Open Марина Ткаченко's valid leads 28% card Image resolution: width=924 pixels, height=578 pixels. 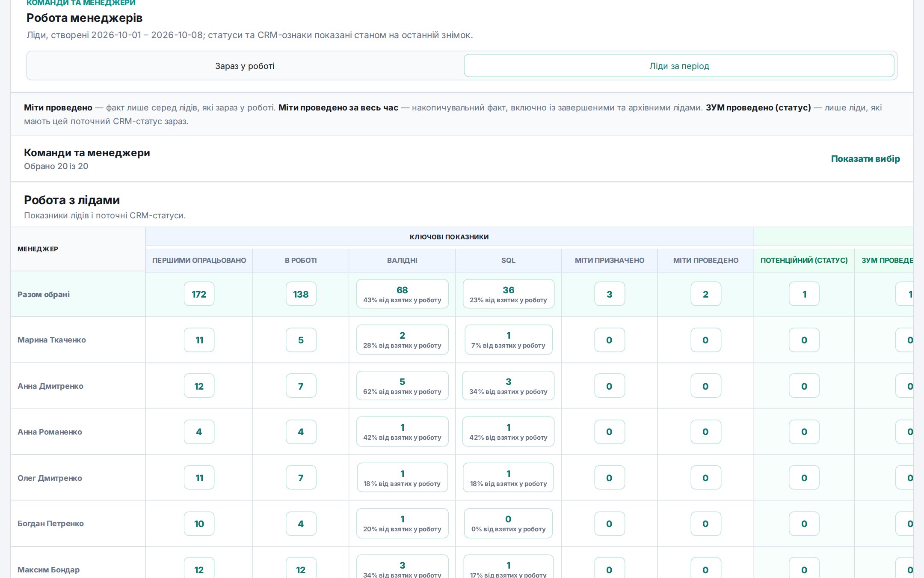tap(402, 340)
